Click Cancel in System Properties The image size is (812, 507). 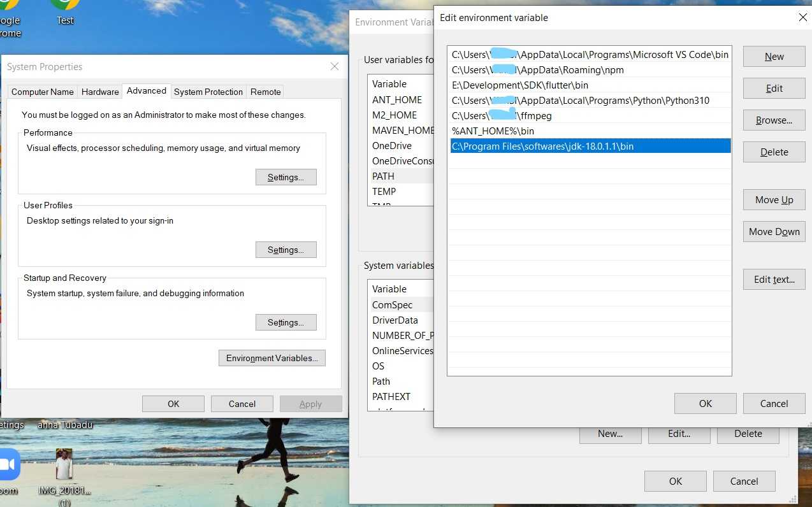(242, 404)
